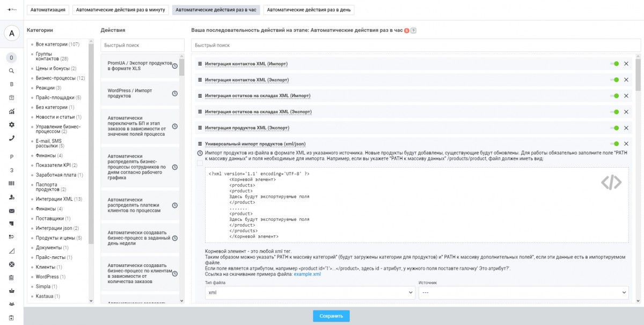This screenshot has width=644, height=325.
Task: Select Интеграции XML (13) category
Action: click(59, 199)
